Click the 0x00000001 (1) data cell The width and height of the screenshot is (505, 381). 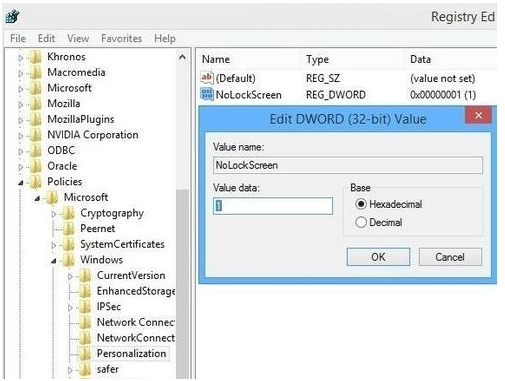click(x=443, y=95)
